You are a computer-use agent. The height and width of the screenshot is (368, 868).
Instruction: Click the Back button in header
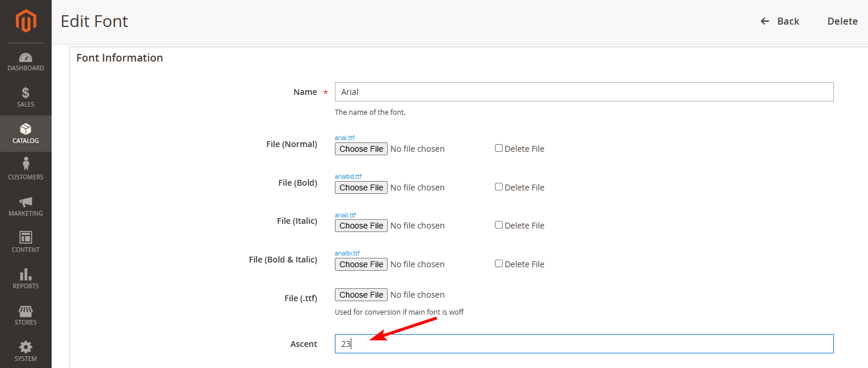780,21
